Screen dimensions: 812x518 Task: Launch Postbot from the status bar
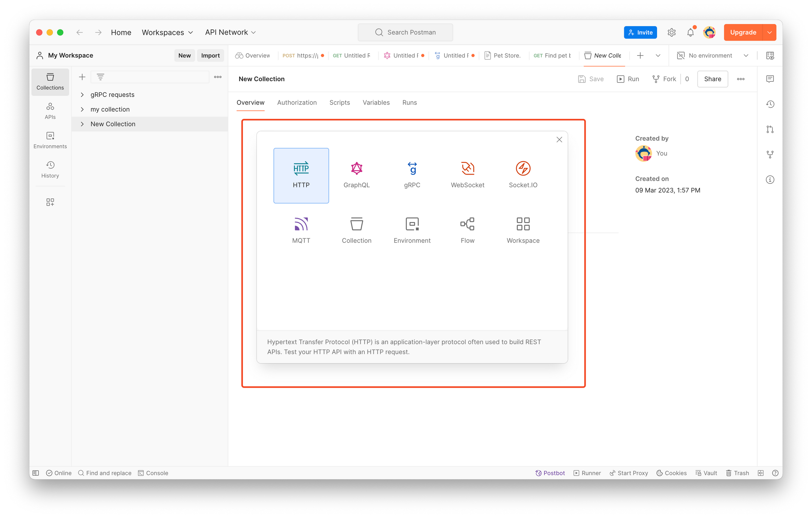click(550, 473)
